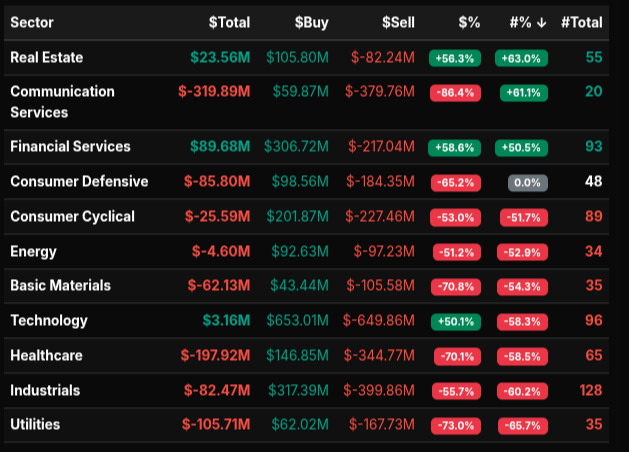Open the Real Estate sector row
Image resolution: width=629 pixels, height=452 pixels.
47,57
